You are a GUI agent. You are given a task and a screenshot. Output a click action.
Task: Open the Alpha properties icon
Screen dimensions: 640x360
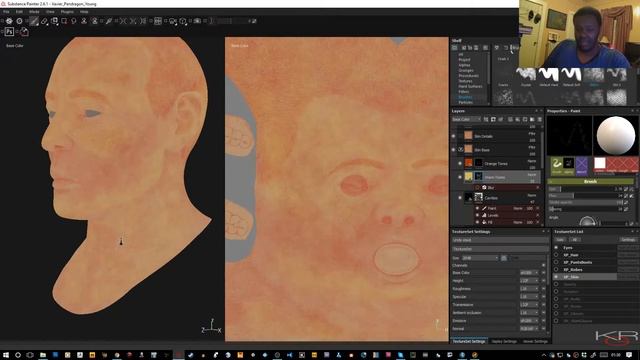pyautogui.click(x=569, y=164)
